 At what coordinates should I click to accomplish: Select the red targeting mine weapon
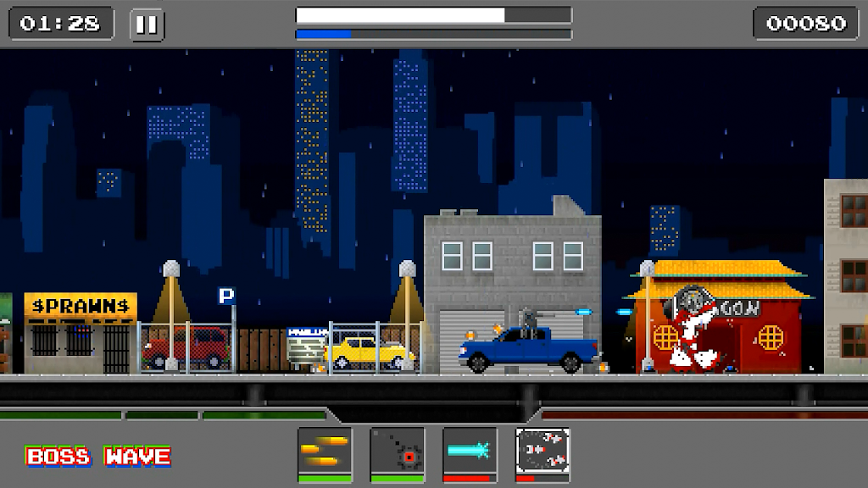398,451
